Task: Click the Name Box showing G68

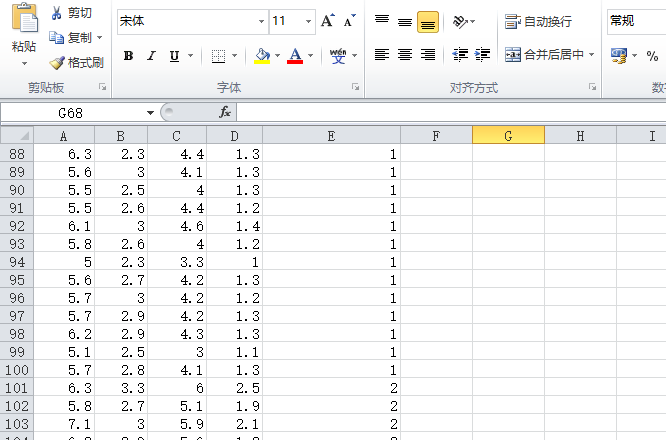Action: pyautogui.click(x=71, y=113)
